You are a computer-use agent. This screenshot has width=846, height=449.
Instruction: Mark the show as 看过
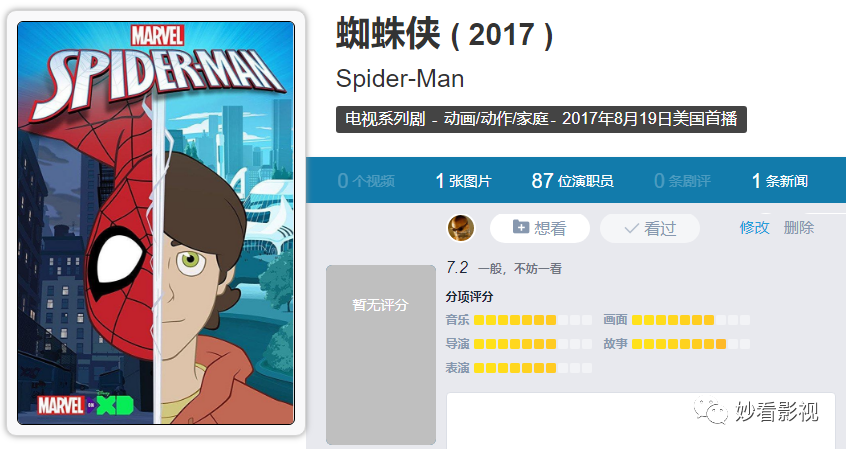(650, 228)
